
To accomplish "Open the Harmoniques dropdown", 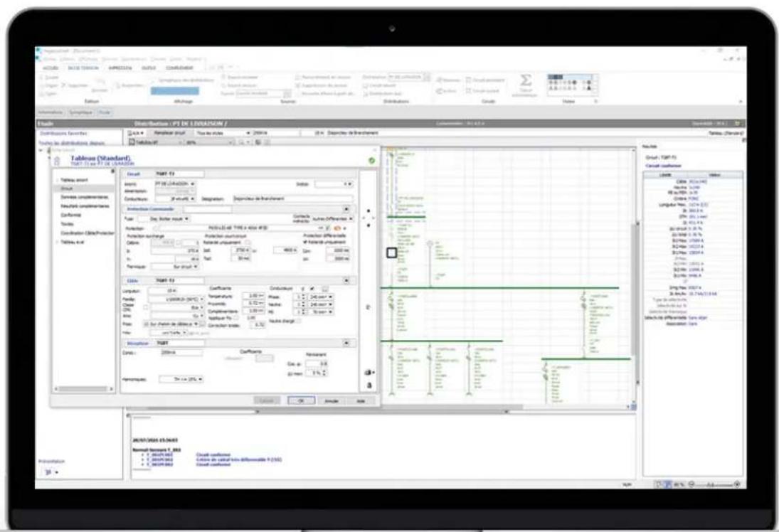I will tap(181, 379).
